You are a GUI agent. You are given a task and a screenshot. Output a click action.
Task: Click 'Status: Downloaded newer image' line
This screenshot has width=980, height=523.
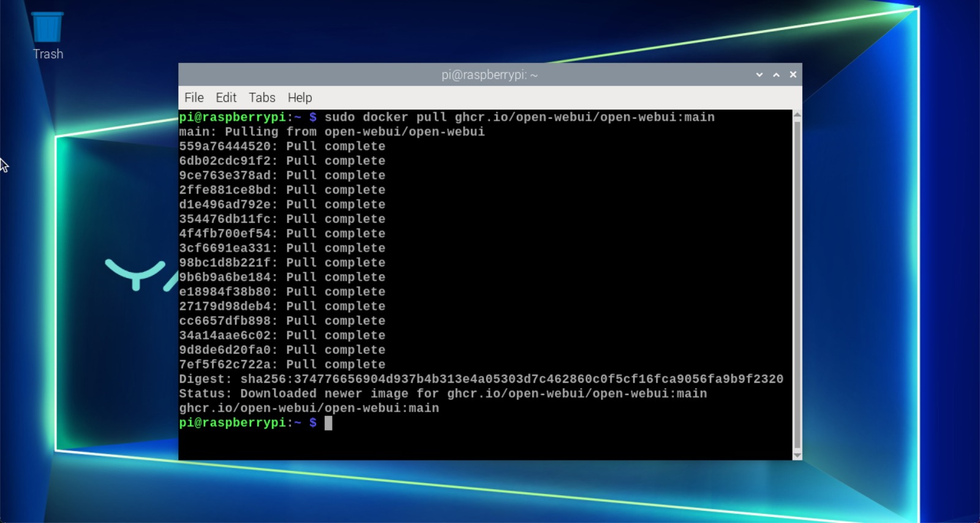(443, 394)
